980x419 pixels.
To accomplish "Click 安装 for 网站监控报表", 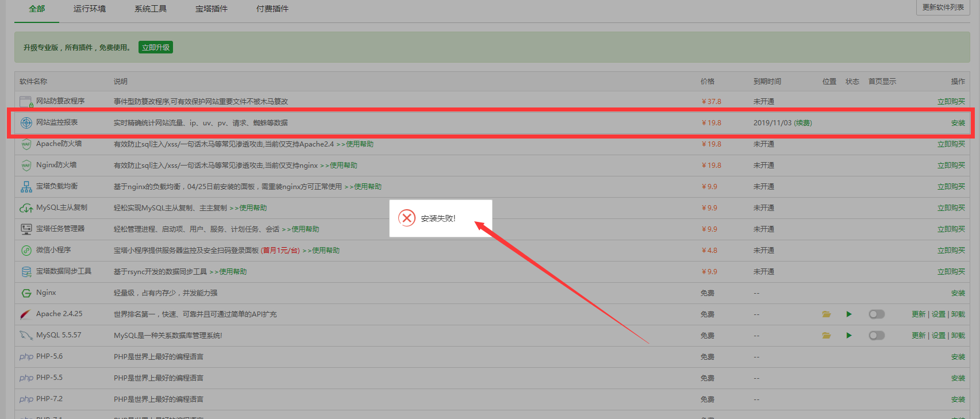I will click(958, 123).
